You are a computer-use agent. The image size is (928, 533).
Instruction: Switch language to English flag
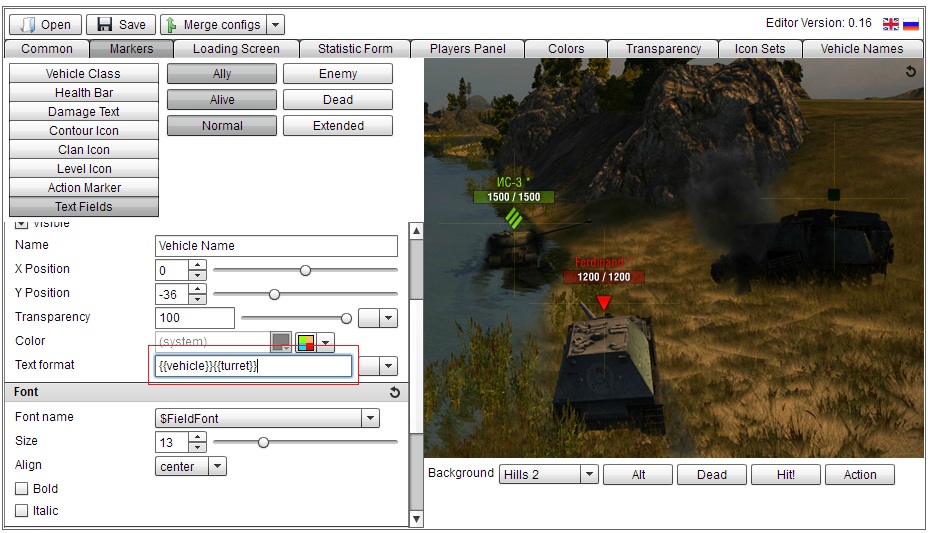click(x=890, y=24)
